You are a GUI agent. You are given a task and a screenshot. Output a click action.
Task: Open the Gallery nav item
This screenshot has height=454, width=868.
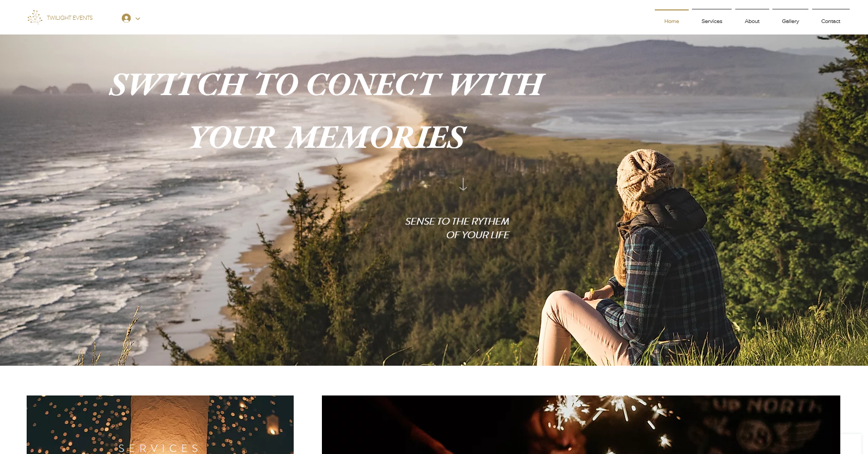[790, 21]
